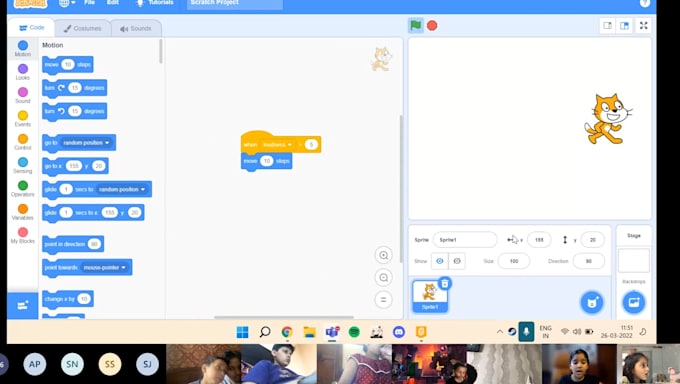680x384 pixels.
Task: Click the go to x y block
Action: [75, 166]
